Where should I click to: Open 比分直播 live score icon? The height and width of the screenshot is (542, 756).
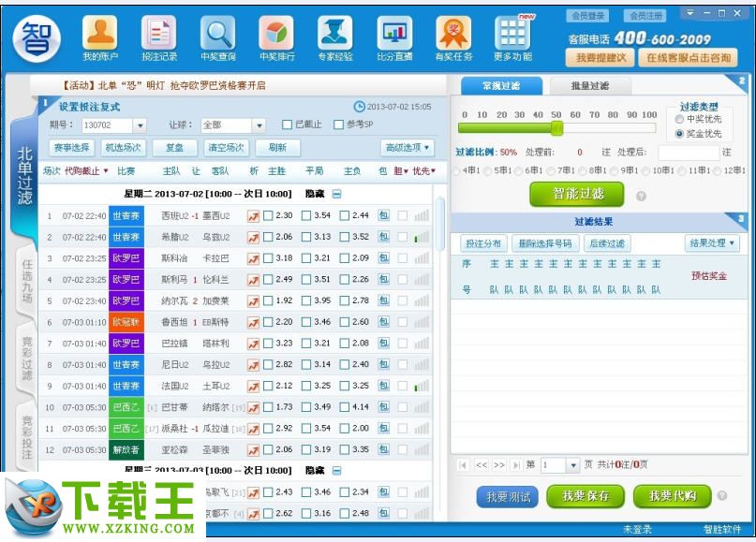click(394, 36)
